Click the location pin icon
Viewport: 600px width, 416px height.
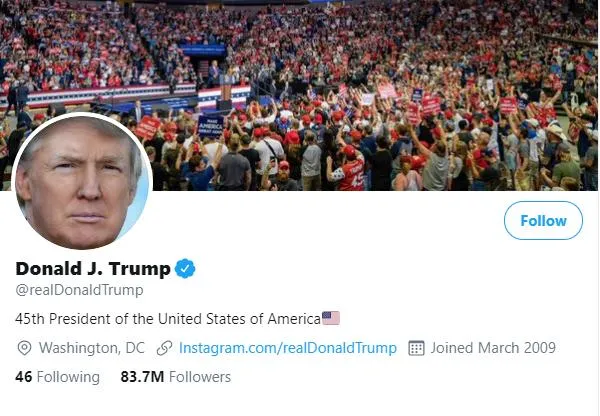click(x=24, y=348)
